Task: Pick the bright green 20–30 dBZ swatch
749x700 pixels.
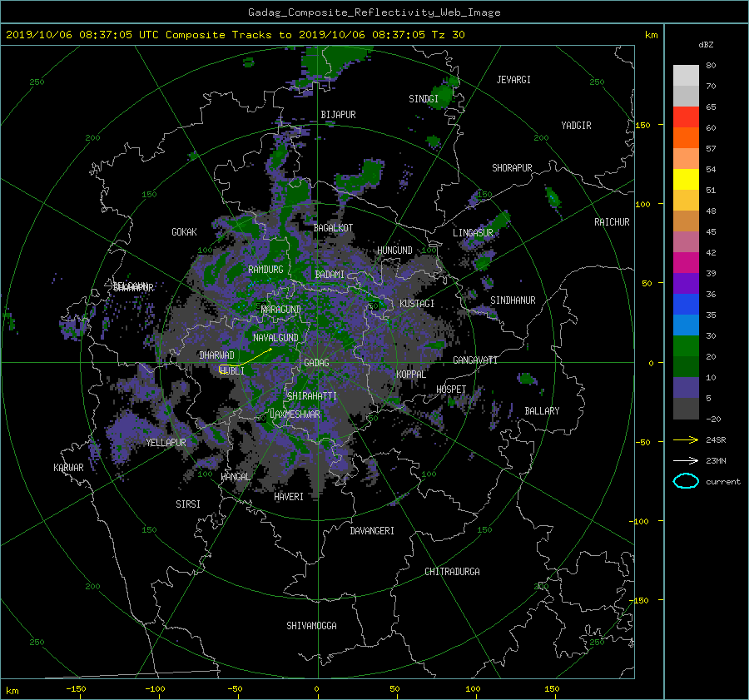Action: coord(686,346)
